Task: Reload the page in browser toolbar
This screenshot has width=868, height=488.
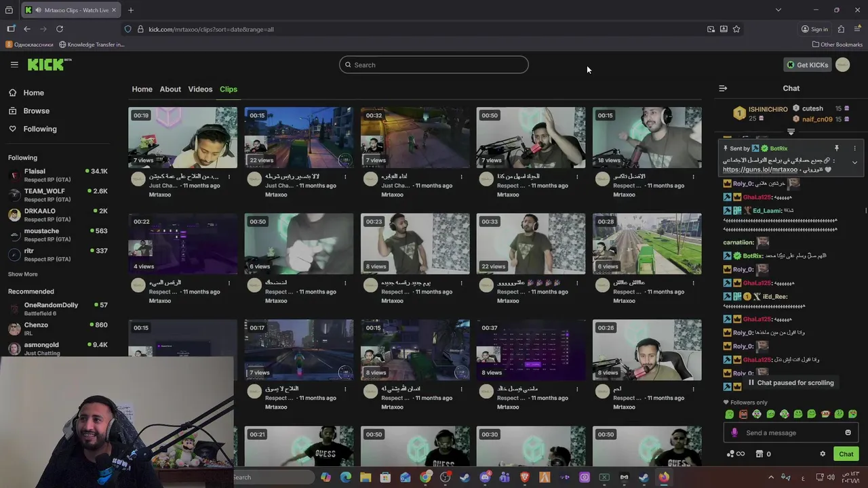Action: [x=60, y=29]
